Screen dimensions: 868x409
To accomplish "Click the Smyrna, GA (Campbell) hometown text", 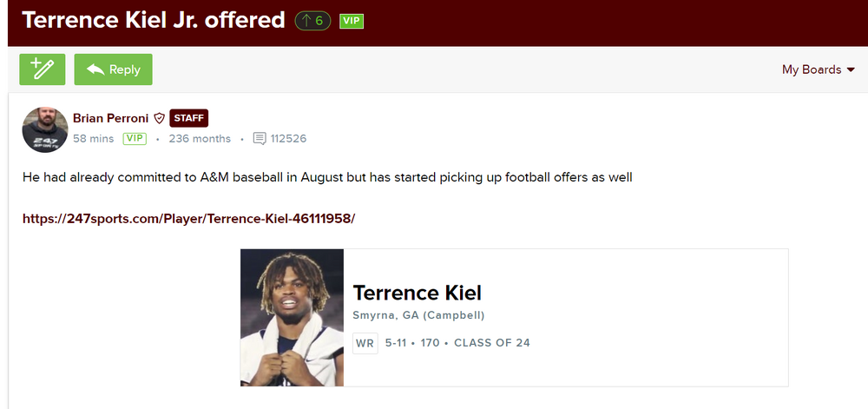I will tap(418, 315).
